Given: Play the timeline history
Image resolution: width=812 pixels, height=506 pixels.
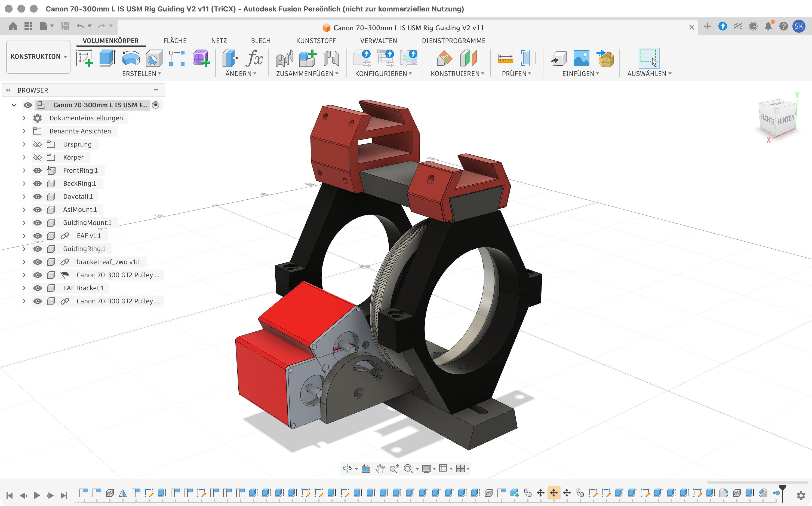Looking at the screenshot, I should tap(37, 495).
